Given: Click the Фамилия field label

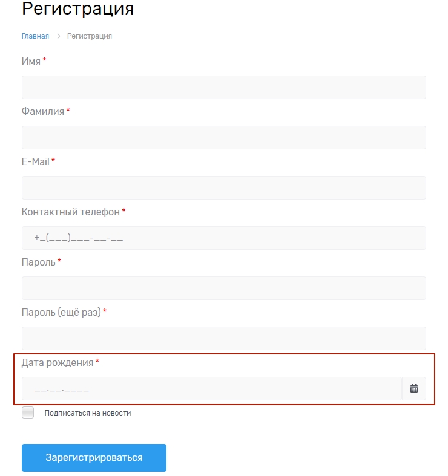Looking at the screenshot, I should tap(43, 111).
